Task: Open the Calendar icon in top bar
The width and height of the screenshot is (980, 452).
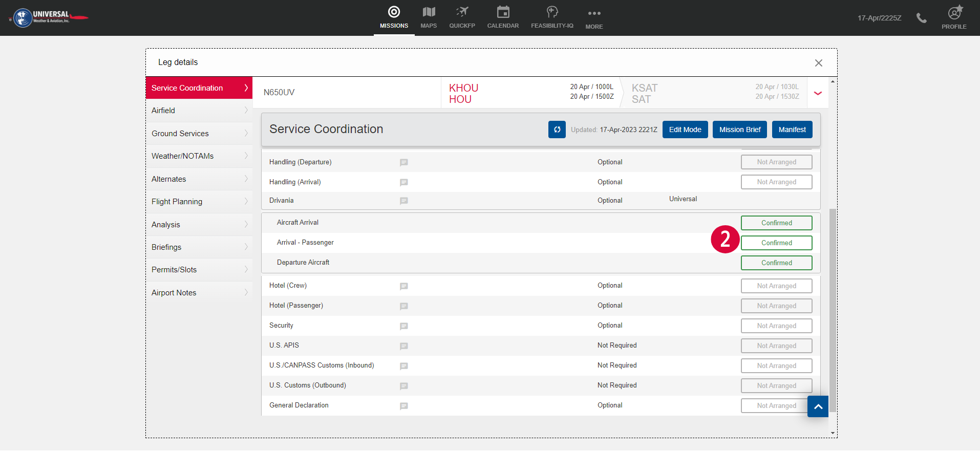Action: pos(503,12)
